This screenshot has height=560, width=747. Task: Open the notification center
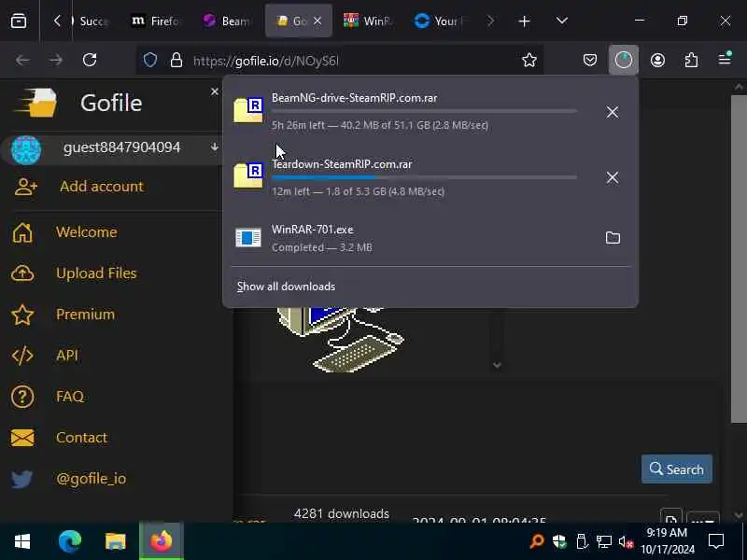tap(716, 541)
